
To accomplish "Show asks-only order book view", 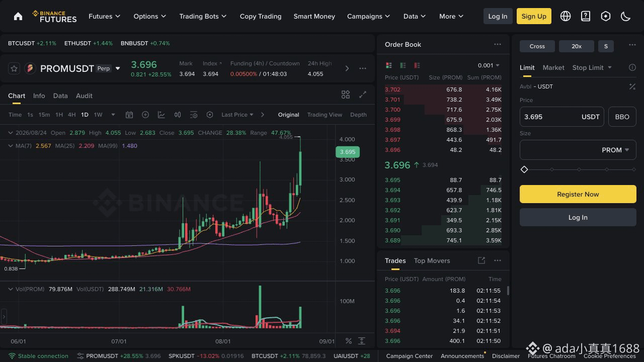I will tap(417, 65).
